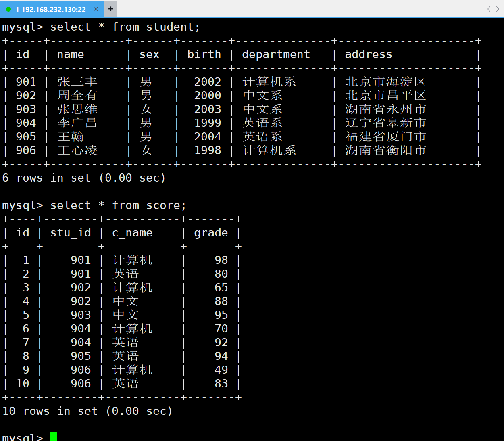This screenshot has height=441, width=504.
Task: Click department 中文系 in row 903
Action: click(x=262, y=109)
